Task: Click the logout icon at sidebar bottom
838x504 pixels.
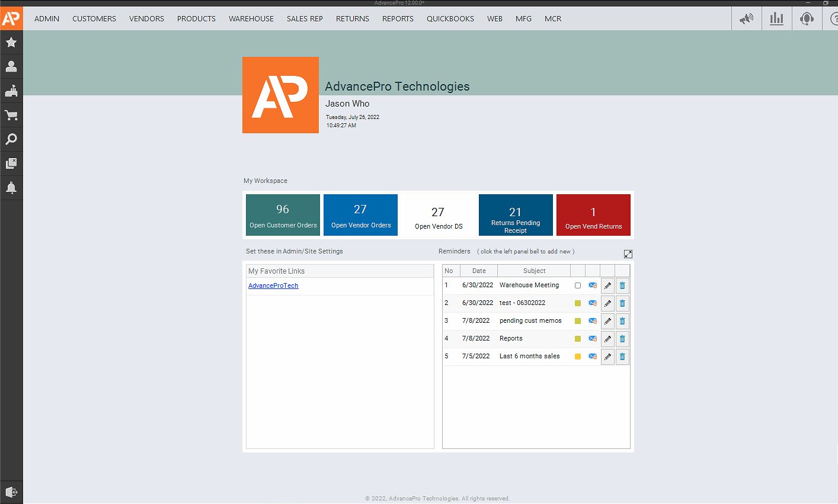Action: (11, 492)
